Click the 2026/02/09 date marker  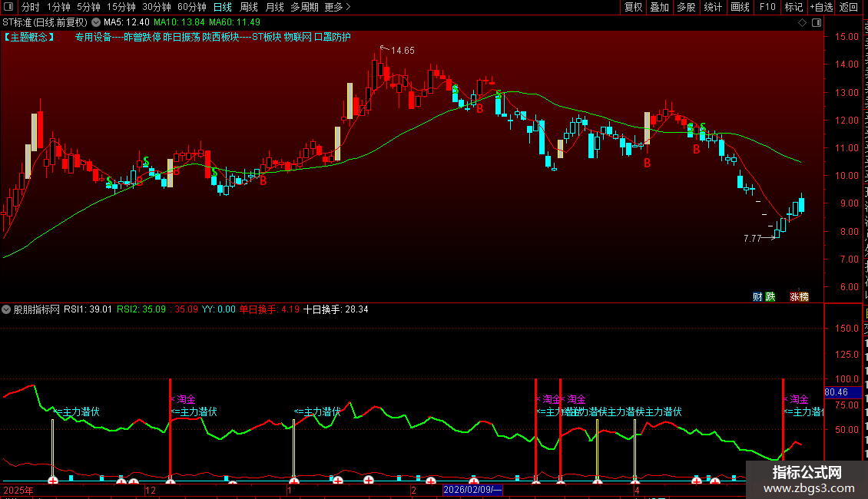(x=472, y=490)
